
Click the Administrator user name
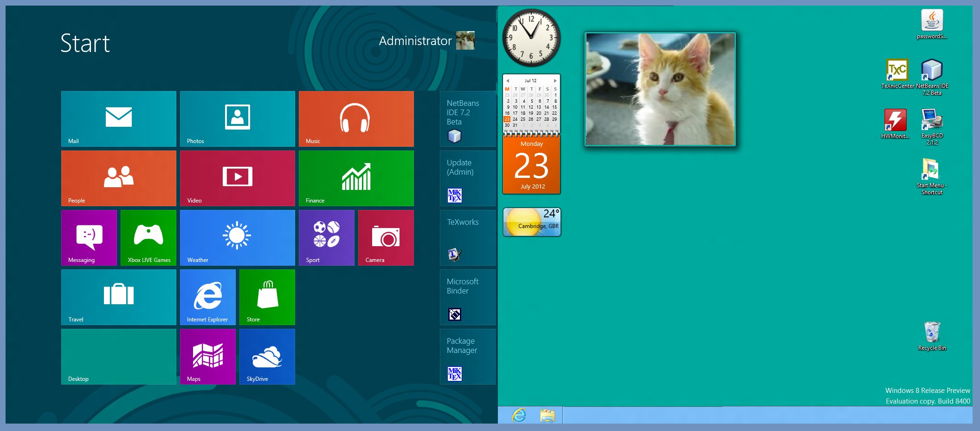[415, 41]
